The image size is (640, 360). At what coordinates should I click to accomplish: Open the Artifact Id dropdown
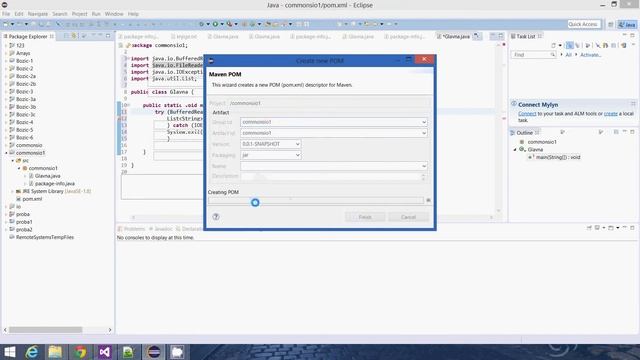pyautogui.click(x=424, y=133)
